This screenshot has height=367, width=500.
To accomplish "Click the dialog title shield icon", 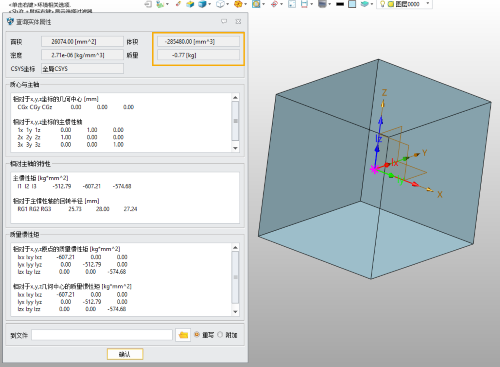I will pos(10,22).
